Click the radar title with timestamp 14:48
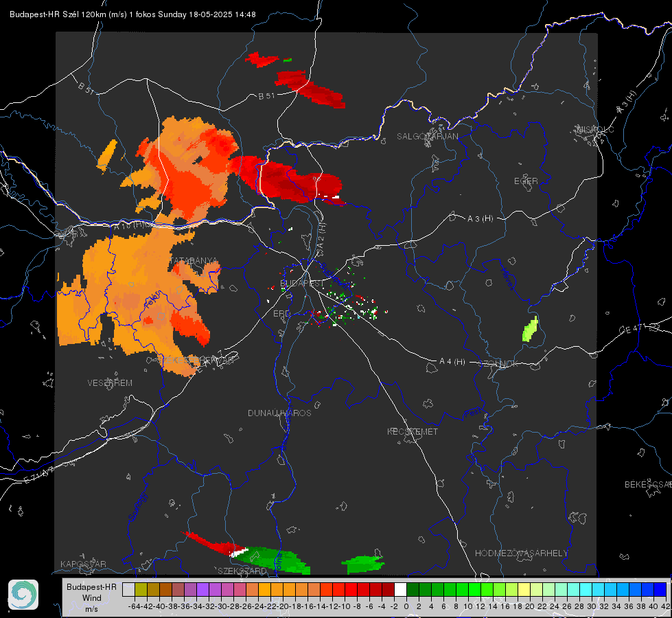Viewport: 672px width, 618px height. [132, 14]
